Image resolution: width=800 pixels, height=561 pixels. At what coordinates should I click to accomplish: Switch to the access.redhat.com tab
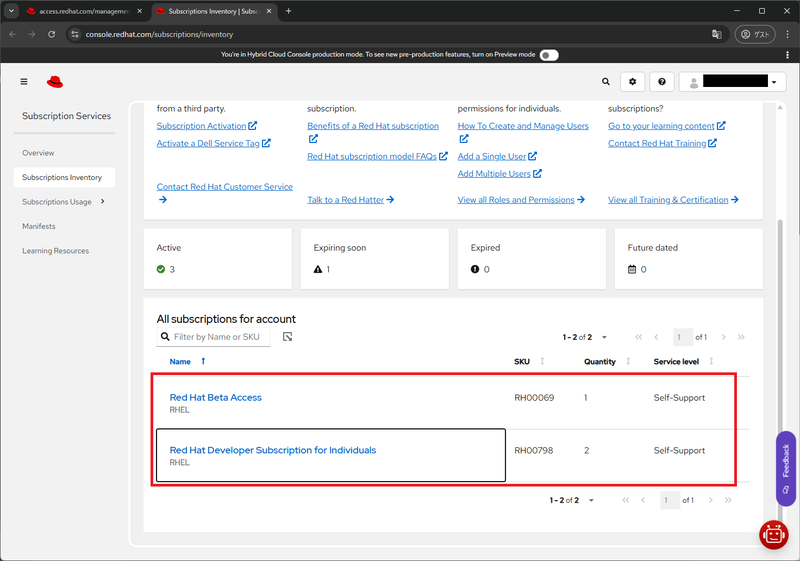coord(84,11)
